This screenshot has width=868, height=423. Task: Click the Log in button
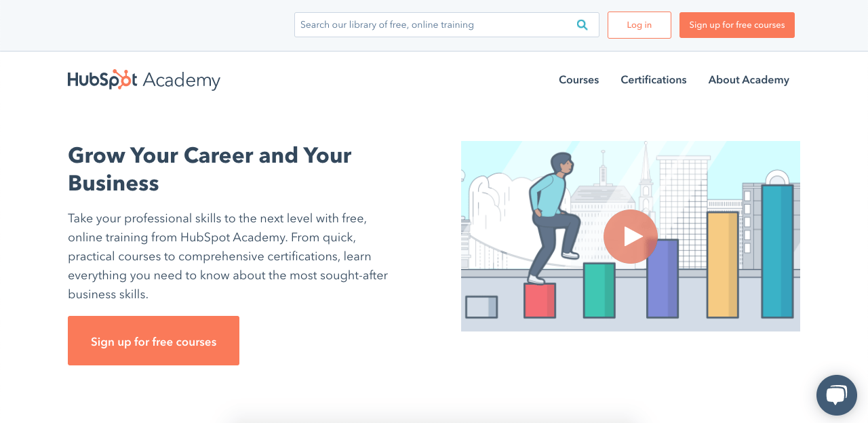639,25
